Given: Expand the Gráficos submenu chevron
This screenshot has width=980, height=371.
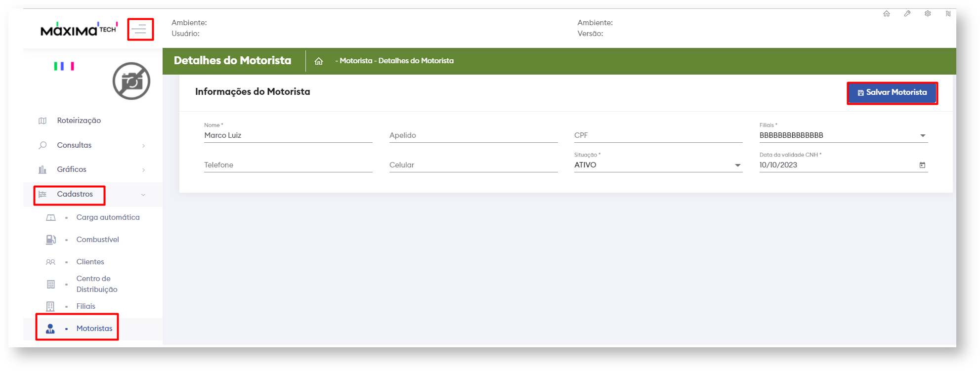Looking at the screenshot, I should pyautogui.click(x=143, y=170).
